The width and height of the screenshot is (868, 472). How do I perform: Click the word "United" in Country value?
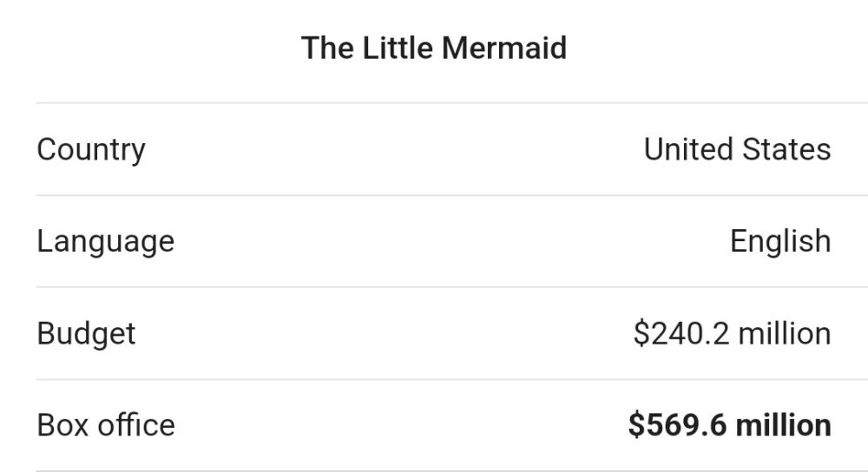coord(688,149)
